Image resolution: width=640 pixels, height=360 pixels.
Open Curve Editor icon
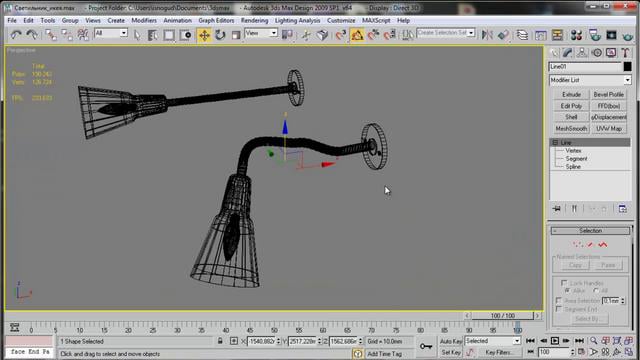(541, 35)
